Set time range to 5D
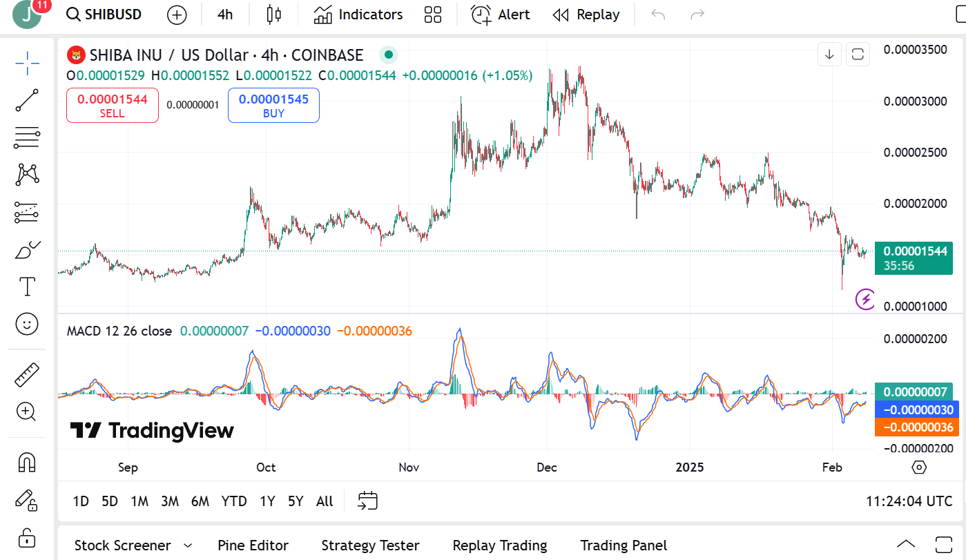966x560 pixels. pos(110,501)
